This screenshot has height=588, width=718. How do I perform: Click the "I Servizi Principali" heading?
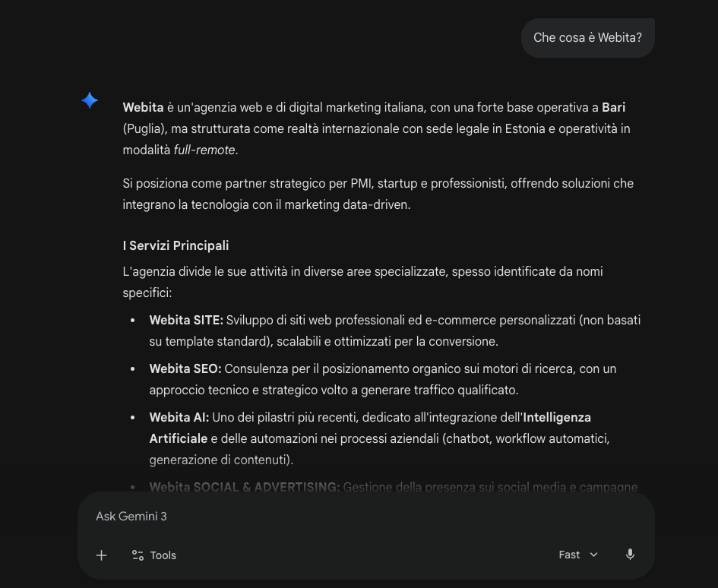coord(176,245)
